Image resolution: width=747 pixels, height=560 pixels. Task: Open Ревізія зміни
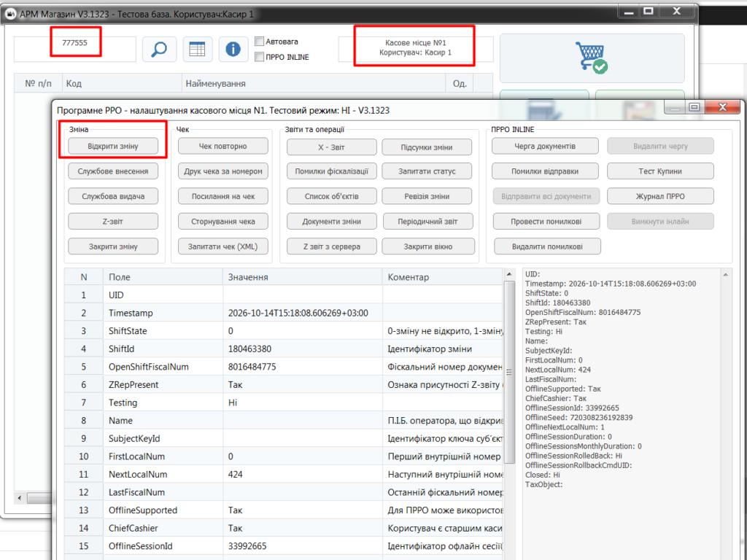(x=427, y=196)
